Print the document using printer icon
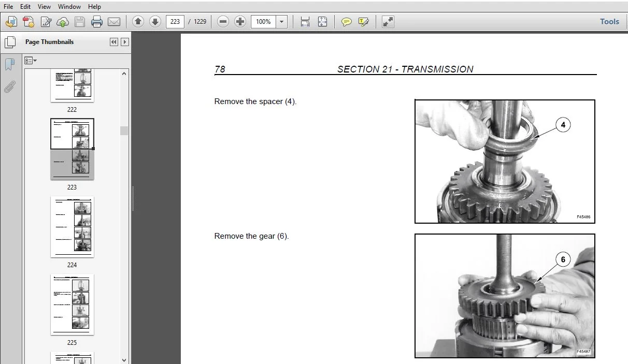This screenshot has height=364, width=628. coord(97,22)
